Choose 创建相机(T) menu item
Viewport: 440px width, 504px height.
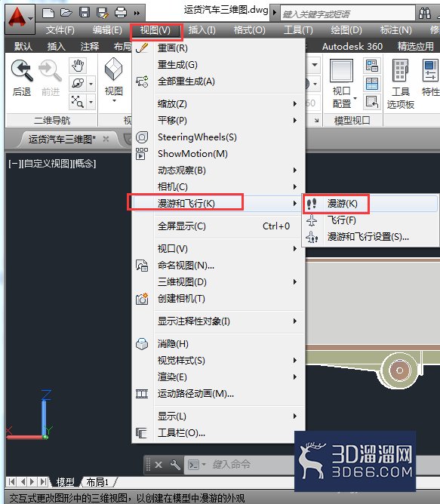pos(219,299)
